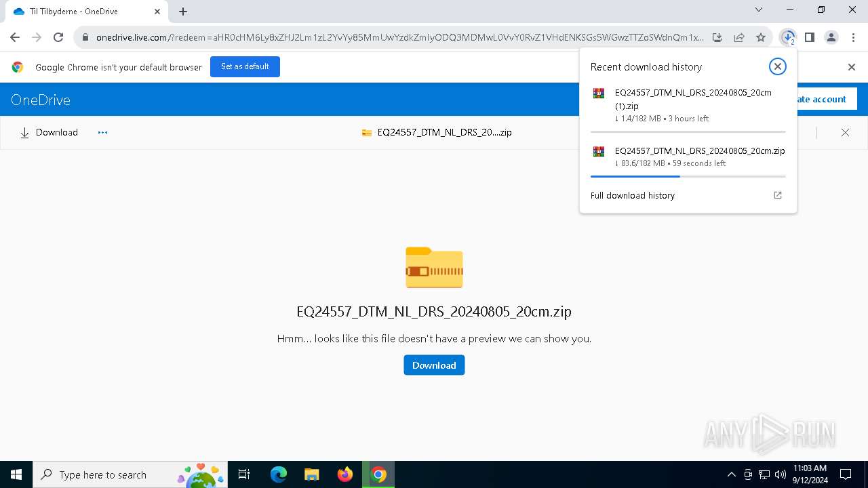Click the blue Download button

434,365
